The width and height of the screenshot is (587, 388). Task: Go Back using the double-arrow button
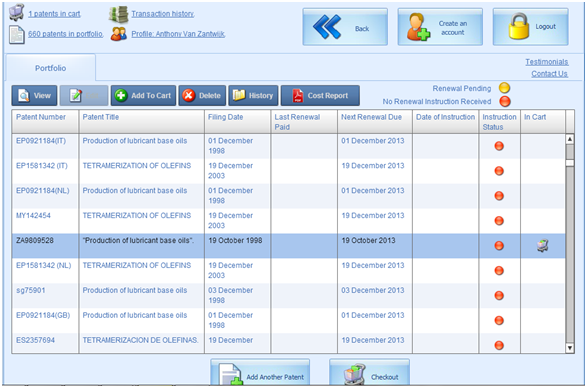coord(345,27)
